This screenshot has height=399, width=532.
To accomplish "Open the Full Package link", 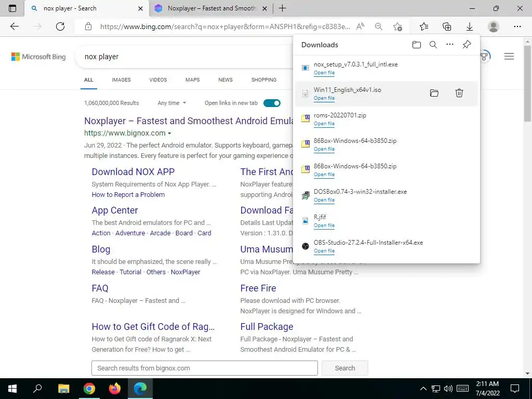I will 267,326.
